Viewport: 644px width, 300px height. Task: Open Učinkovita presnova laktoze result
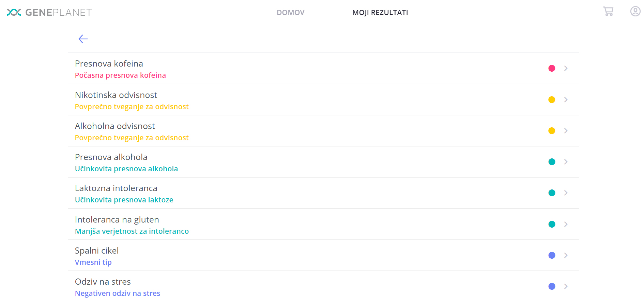pyautogui.click(x=124, y=200)
